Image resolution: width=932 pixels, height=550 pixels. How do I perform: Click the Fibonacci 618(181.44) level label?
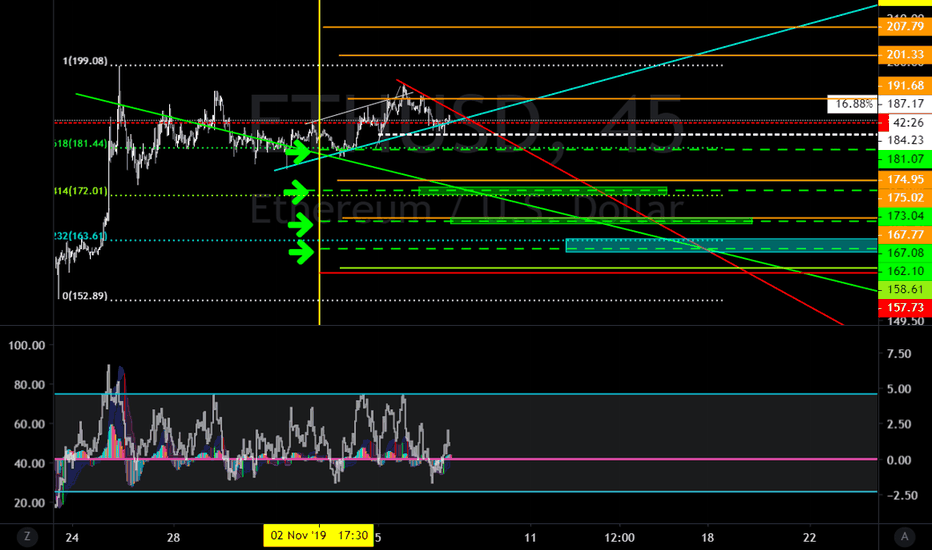(81, 143)
